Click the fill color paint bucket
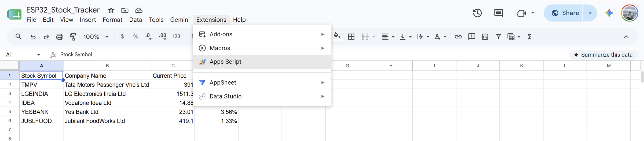 coord(337,36)
